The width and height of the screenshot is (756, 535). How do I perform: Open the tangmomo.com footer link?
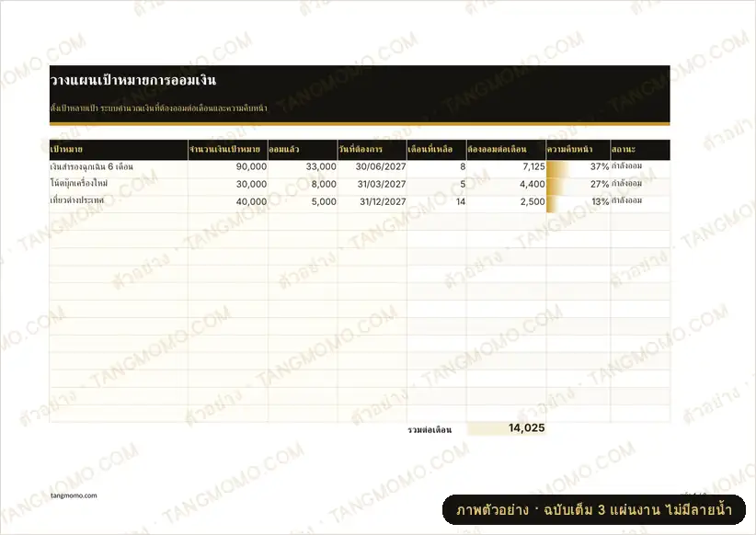click(x=74, y=495)
